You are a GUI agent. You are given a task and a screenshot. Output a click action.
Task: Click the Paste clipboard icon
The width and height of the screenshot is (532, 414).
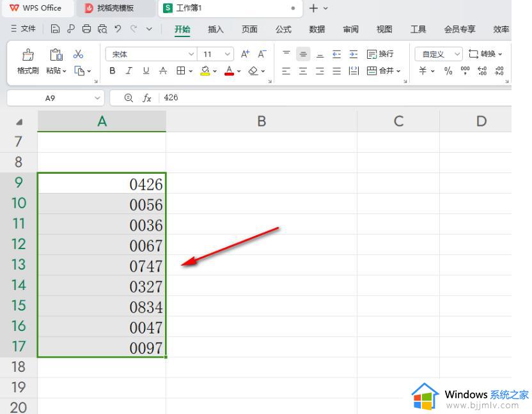[x=56, y=54]
